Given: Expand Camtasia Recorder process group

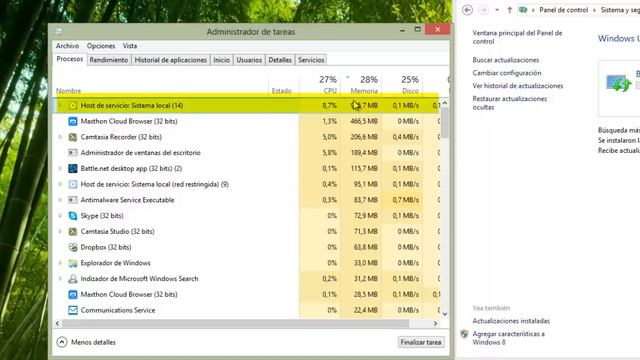Looking at the screenshot, I should pyautogui.click(x=60, y=137).
